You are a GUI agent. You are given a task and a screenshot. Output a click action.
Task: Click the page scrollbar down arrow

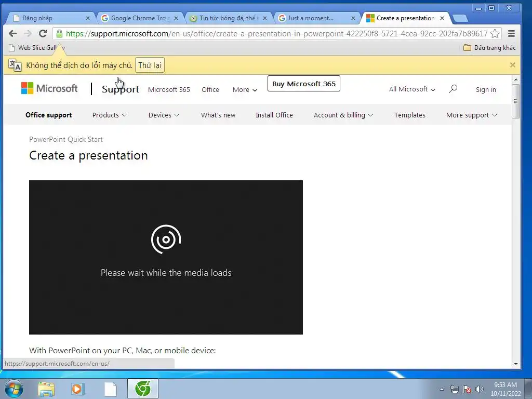516,364
